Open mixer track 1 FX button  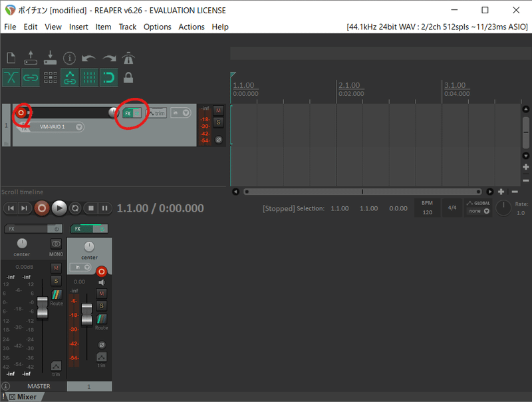tap(81, 229)
